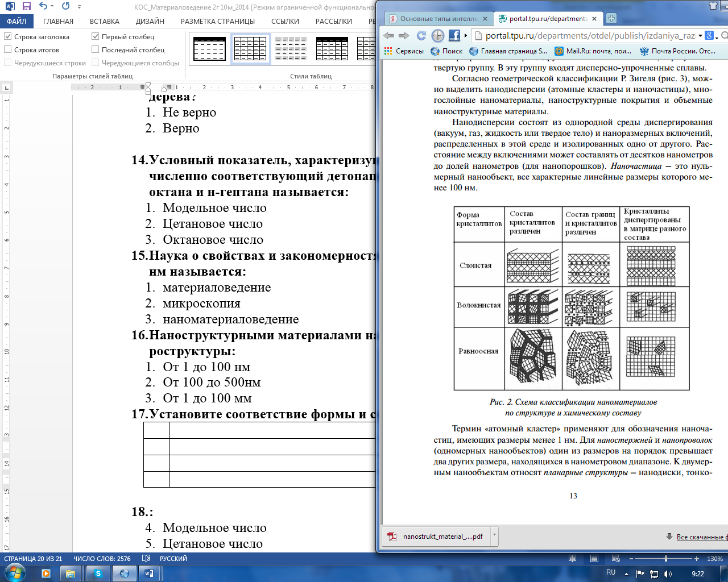728x582 pixels.
Task: Switch to Read Mode view icon
Action: (572, 559)
